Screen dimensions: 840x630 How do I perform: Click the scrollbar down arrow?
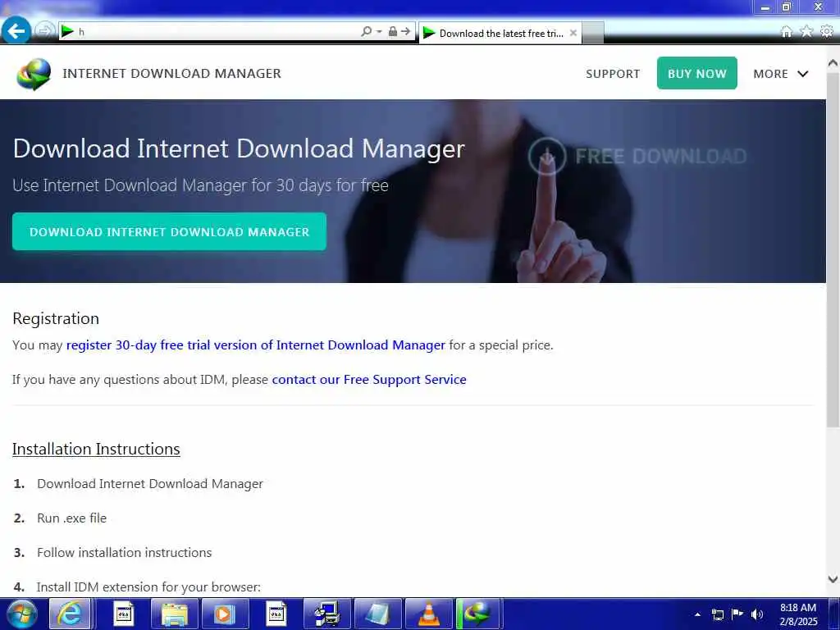coord(833,579)
